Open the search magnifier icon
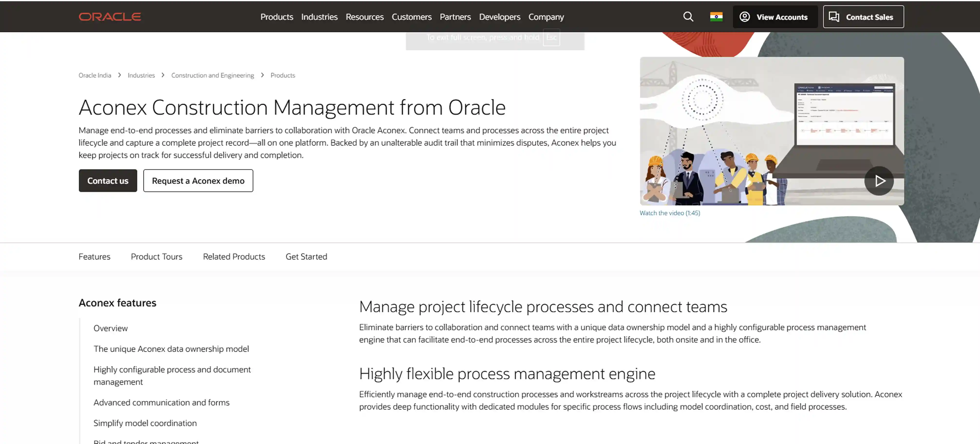This screenshot has width=980, height=444. [688, 17]
